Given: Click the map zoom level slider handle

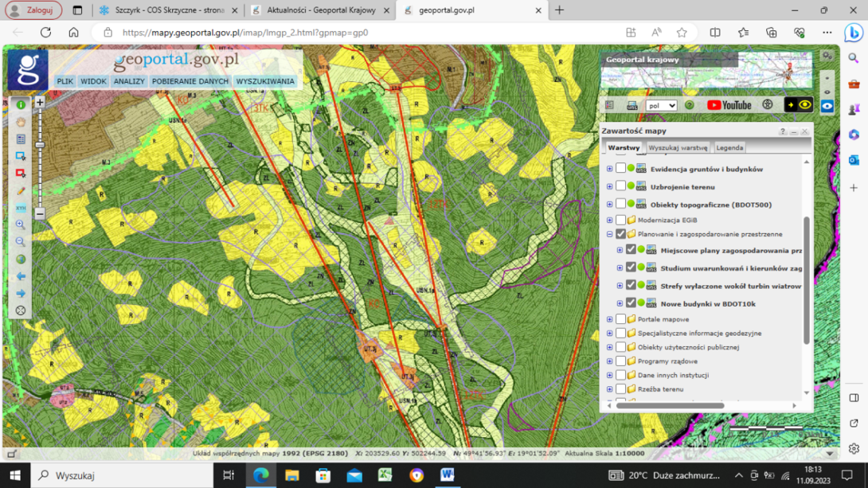Looking at the screenshot, I should click(x=40, y=145).
